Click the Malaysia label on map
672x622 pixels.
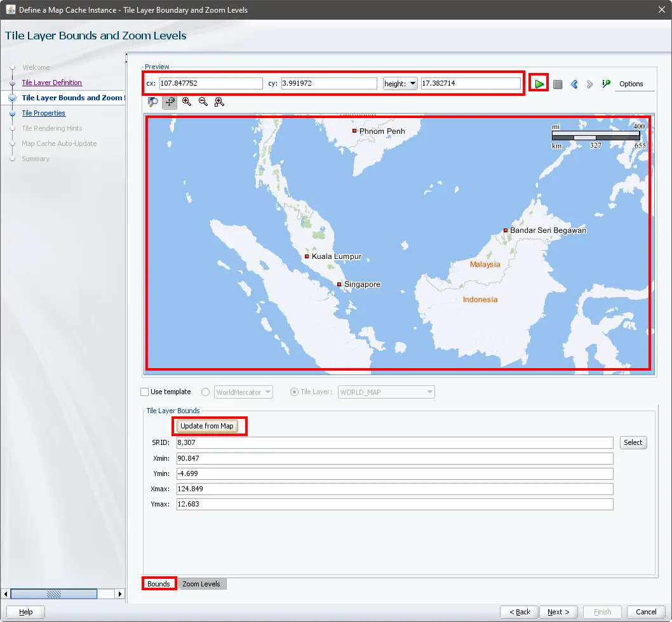tap(485, 264)
